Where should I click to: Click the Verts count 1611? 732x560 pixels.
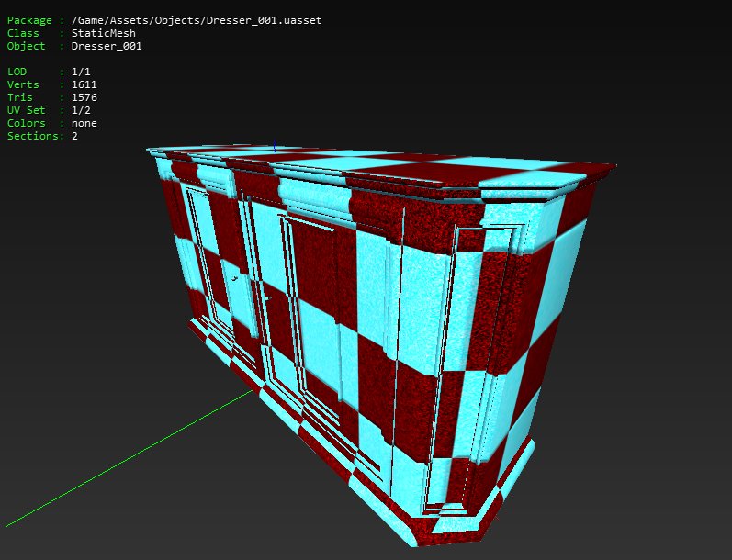[84, 84]
